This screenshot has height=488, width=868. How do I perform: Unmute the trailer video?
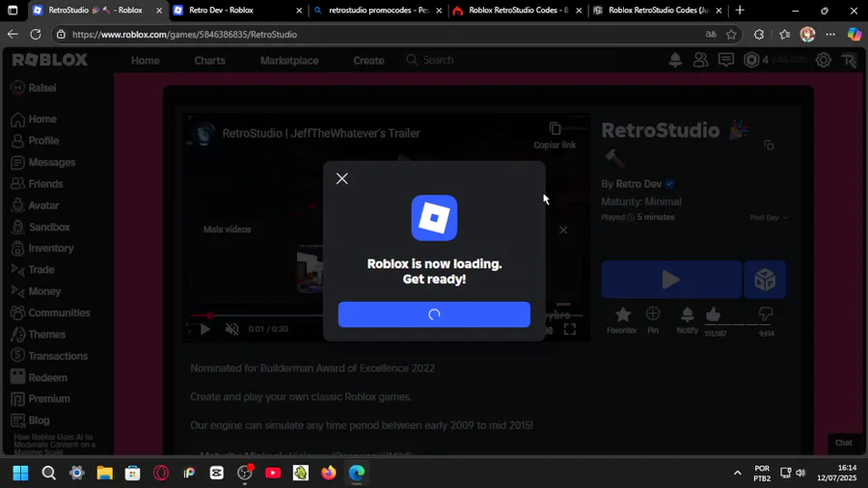[231, 329]
